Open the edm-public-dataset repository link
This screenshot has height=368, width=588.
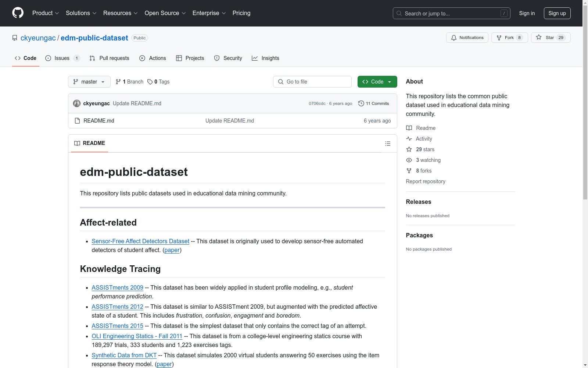[x=94, y=38]
